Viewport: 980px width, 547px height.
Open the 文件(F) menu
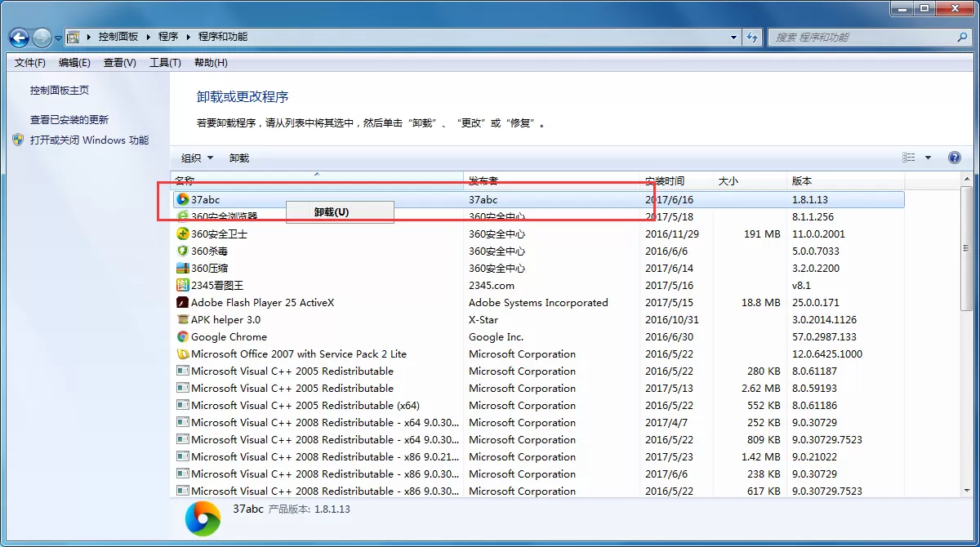[x=30, y=62]
